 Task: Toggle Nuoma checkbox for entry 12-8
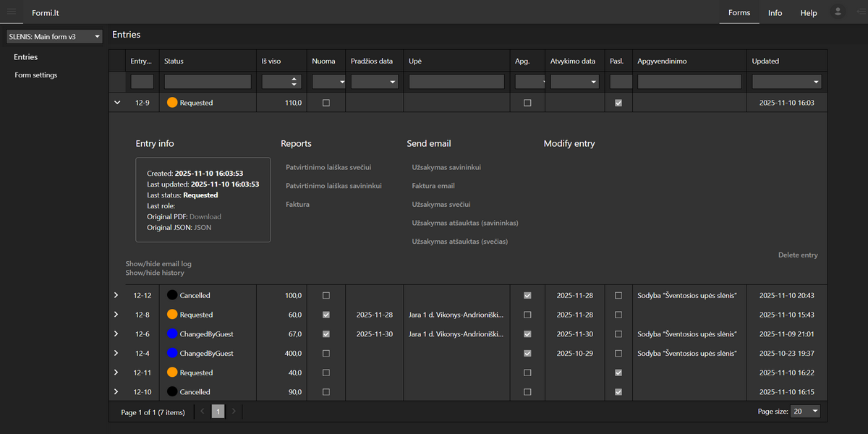[x=326, y=315]
